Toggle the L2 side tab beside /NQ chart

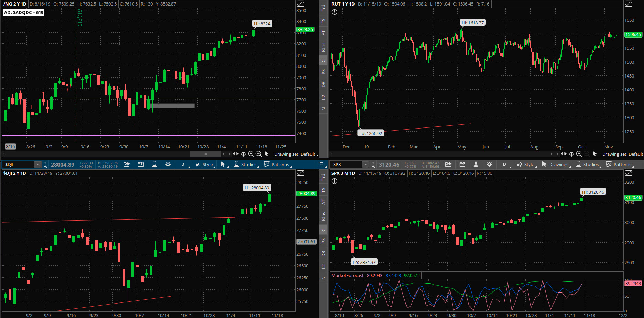[323, 98]
